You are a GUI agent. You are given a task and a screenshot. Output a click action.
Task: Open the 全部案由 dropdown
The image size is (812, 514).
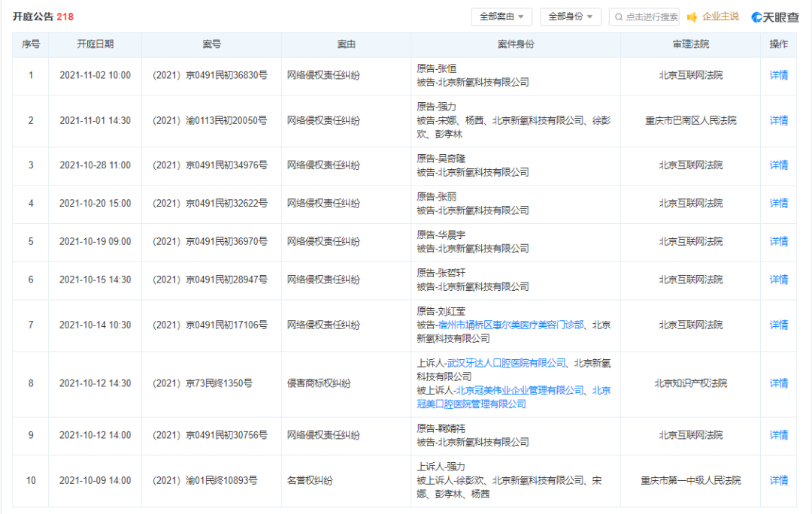(x=501, y=17)
